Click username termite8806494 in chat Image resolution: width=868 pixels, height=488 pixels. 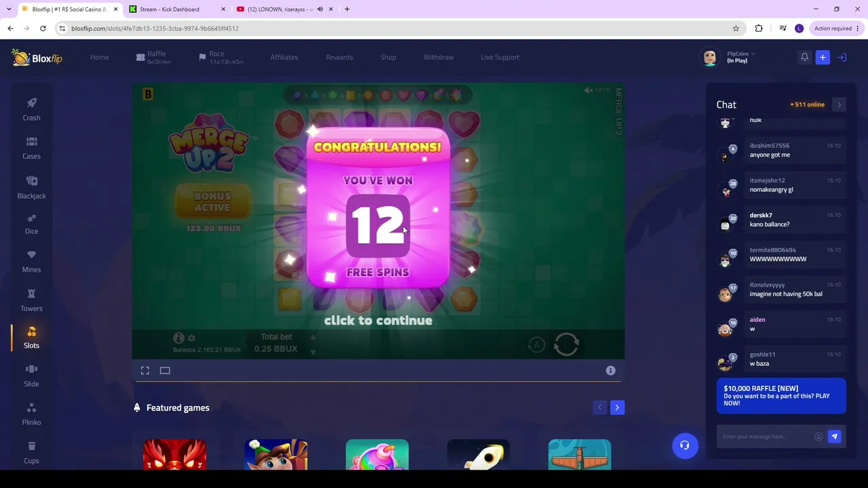coord(772,250)
